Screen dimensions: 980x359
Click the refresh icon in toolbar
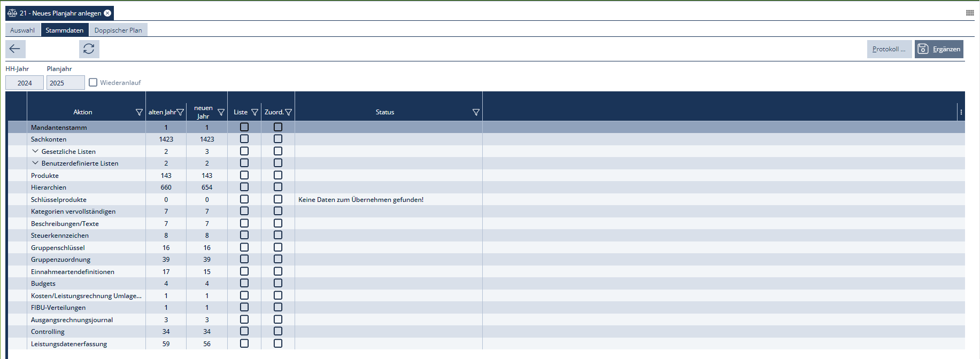[x=89, y=49]
